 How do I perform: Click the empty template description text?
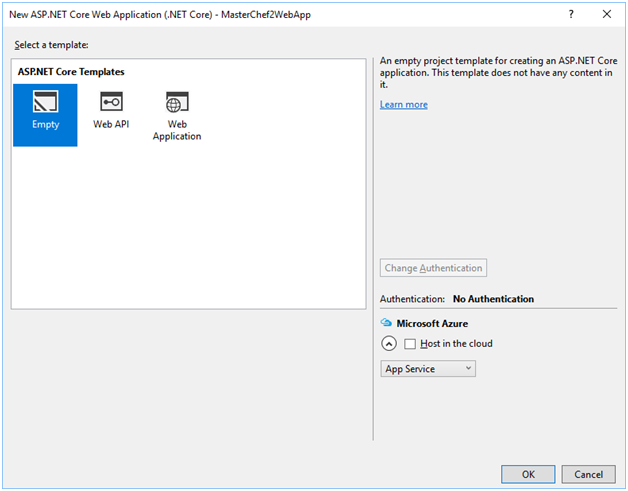point(498,72)
